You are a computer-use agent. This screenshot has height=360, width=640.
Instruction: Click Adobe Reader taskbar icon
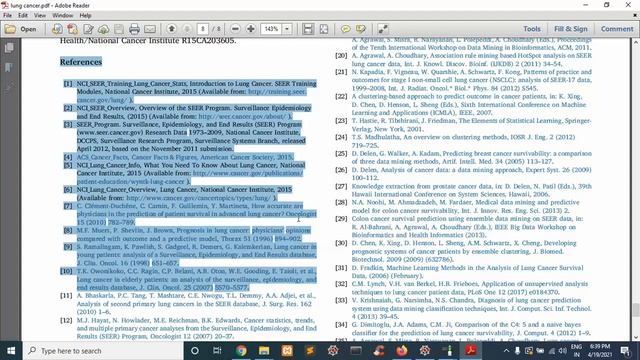[471, 351]
